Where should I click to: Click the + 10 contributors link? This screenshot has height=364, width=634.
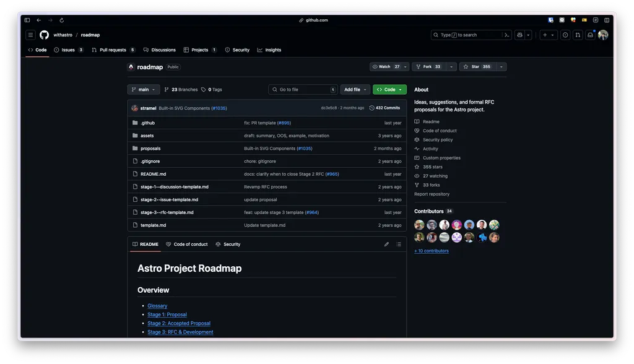pyautogui.click(x=432, y=251)
